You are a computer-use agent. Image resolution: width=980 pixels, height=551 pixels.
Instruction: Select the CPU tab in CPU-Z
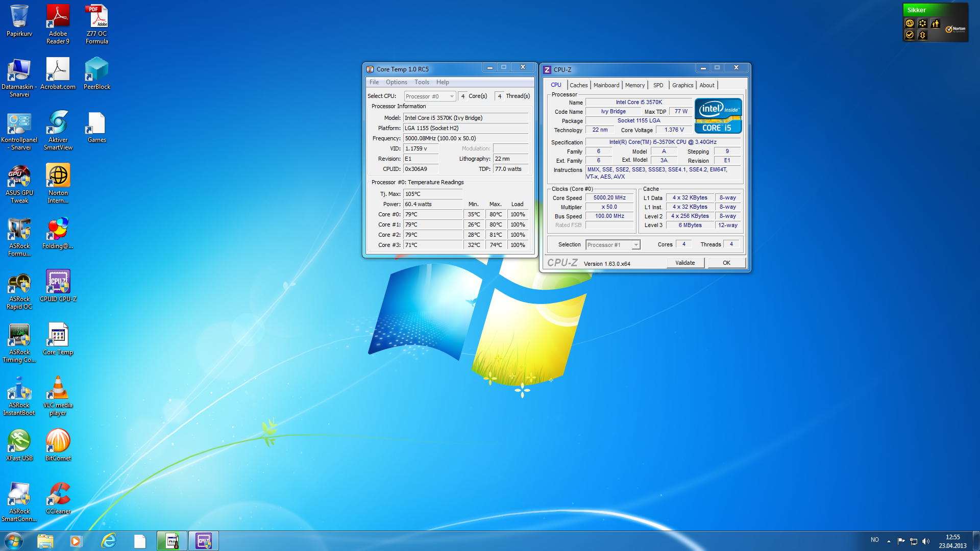pos(556,85)
